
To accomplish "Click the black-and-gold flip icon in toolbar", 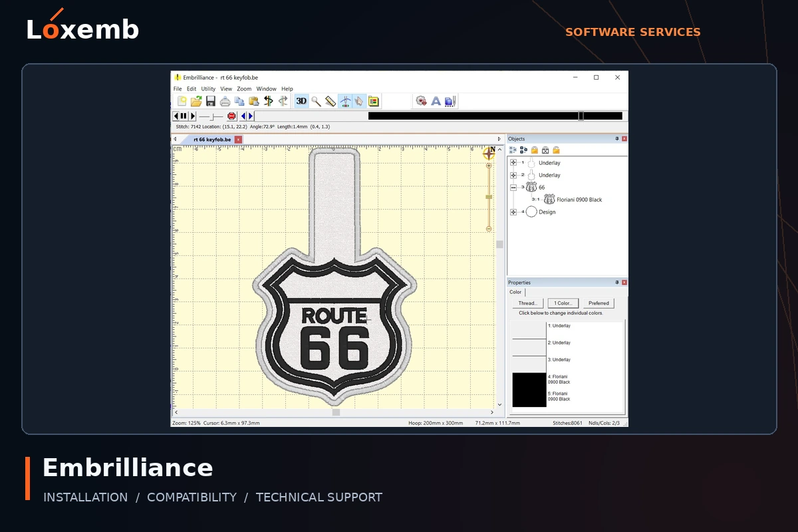I will coord(269,101).
